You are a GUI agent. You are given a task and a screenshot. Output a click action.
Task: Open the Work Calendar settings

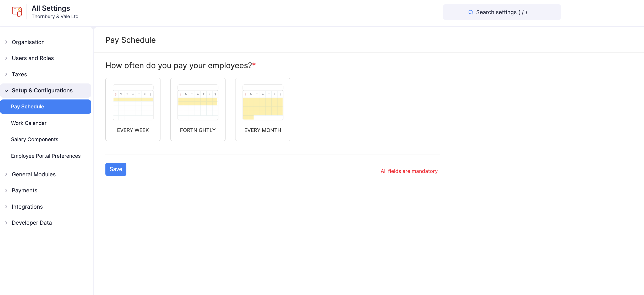point(29,123)
